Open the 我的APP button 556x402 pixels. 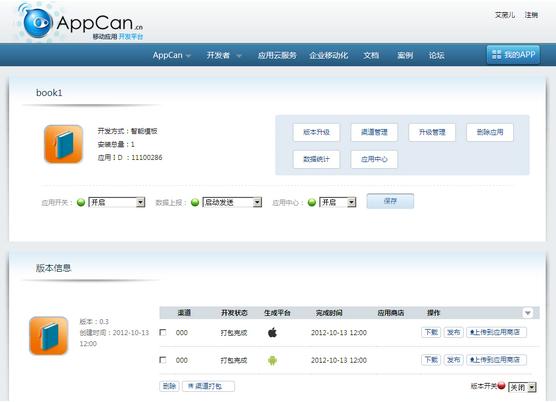click(513, 55)
